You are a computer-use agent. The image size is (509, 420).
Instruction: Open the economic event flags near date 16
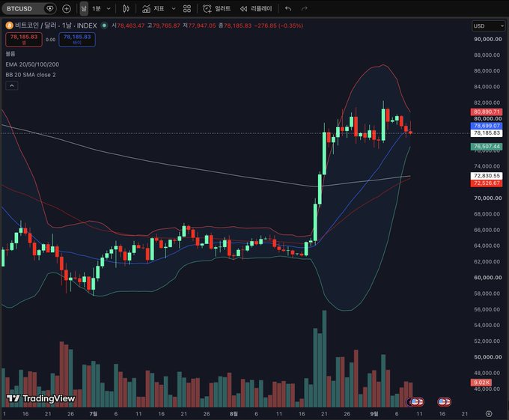click(x=444, y=402)
